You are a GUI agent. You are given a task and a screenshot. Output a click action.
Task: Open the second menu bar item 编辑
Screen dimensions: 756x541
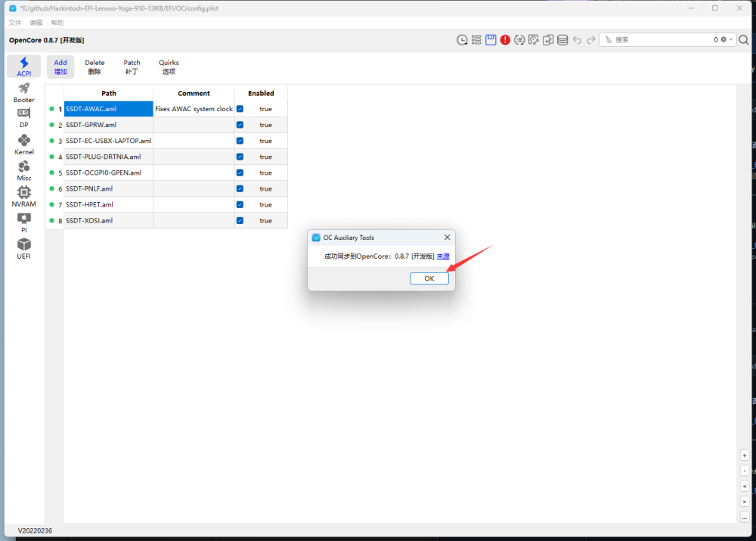pyautogui.click(x=36, y=23)
